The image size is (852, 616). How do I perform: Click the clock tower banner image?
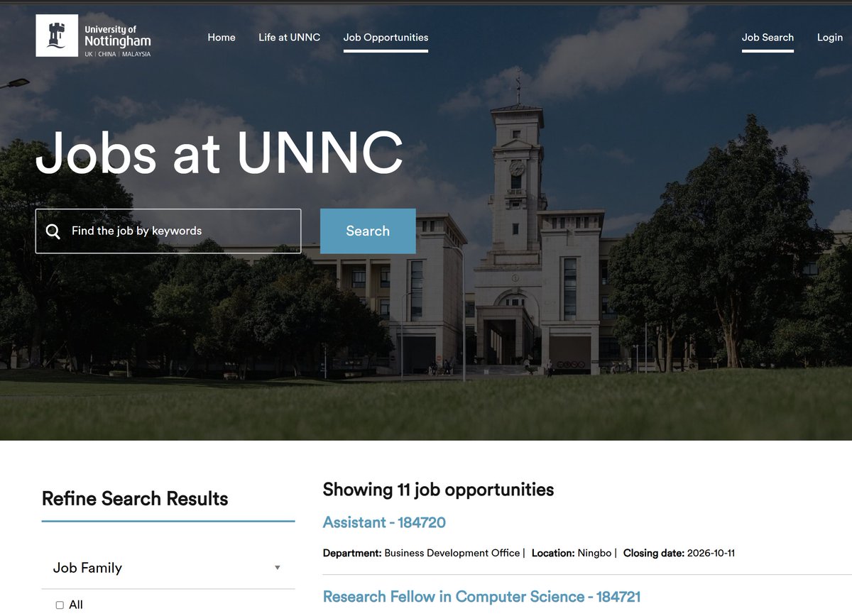pos(517,220)
